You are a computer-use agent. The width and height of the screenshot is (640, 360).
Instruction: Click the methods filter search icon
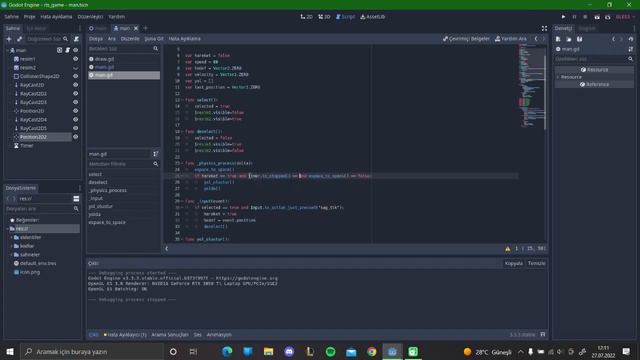(x=156, y=164)
